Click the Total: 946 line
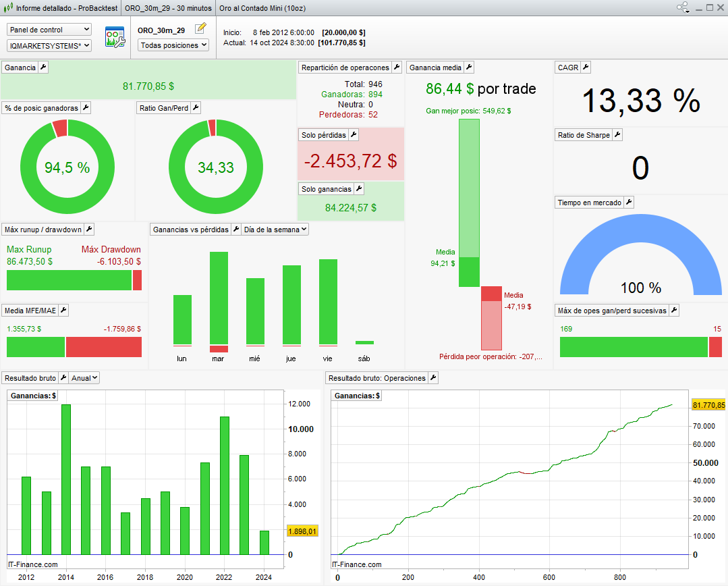728x586 pixels. (x=363, y=84)
